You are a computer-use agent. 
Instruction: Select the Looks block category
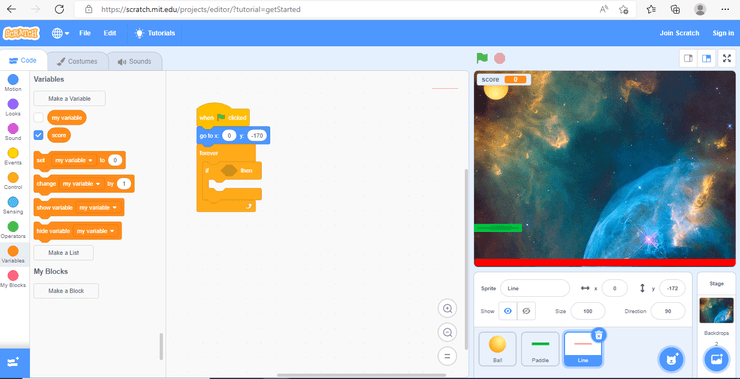(x=13, y=108)
